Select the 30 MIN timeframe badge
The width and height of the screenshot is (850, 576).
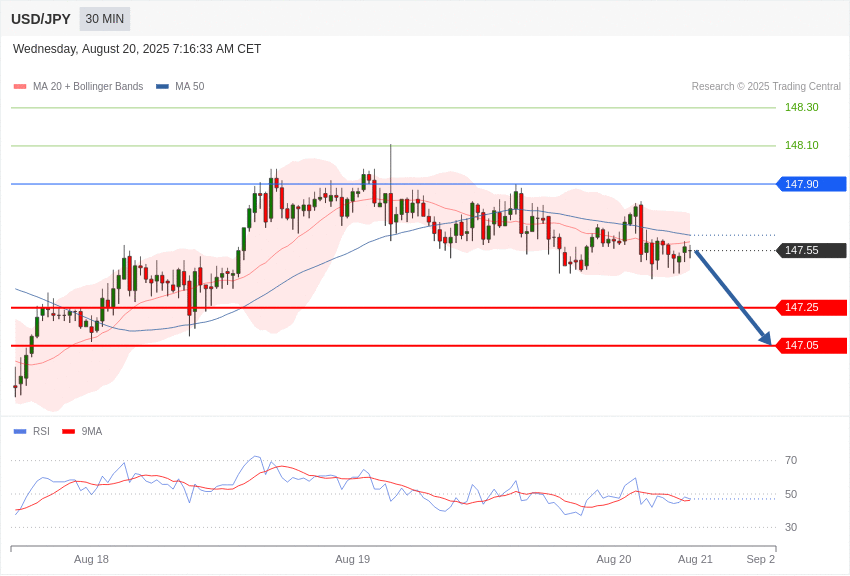click(x=105, y=19)
